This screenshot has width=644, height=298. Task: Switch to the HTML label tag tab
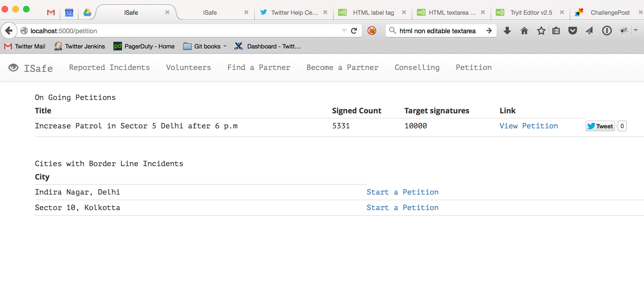pyautogui.click(x=373, y=13)
